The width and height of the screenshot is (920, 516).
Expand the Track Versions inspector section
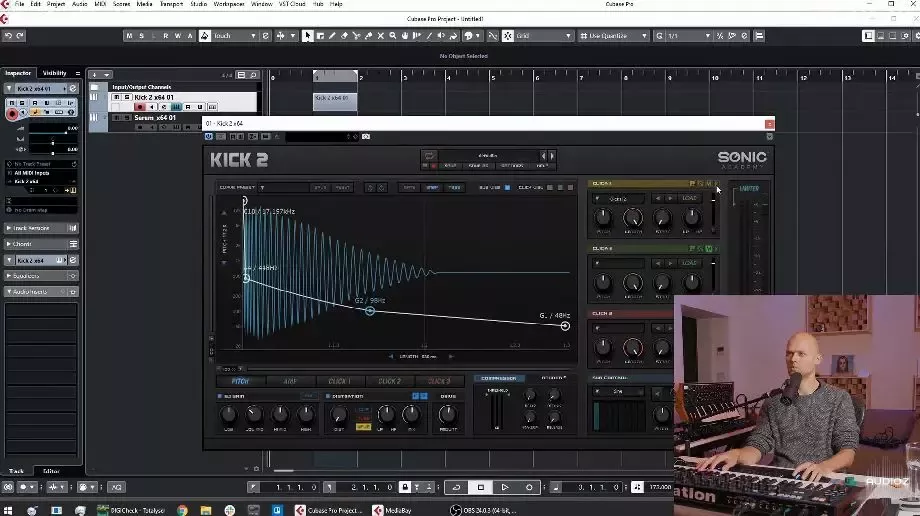(x=41, y=228)
